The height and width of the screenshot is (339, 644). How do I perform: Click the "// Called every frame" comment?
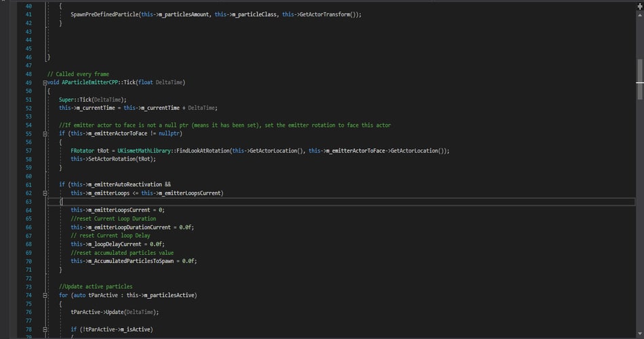(78, 74)
